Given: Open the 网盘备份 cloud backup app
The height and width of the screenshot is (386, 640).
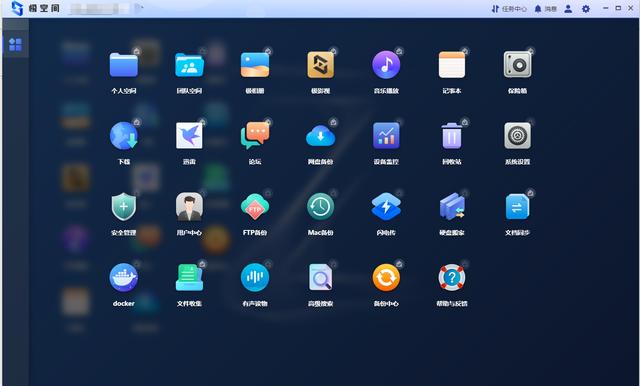Looking at the screenshot, I should tap(320, 135).
